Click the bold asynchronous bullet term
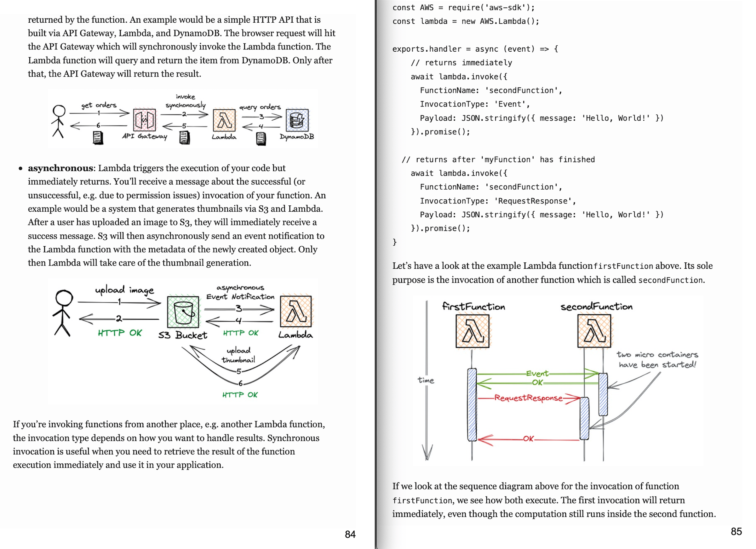Screen dimensions: 756x549 [x=60, y=168]
